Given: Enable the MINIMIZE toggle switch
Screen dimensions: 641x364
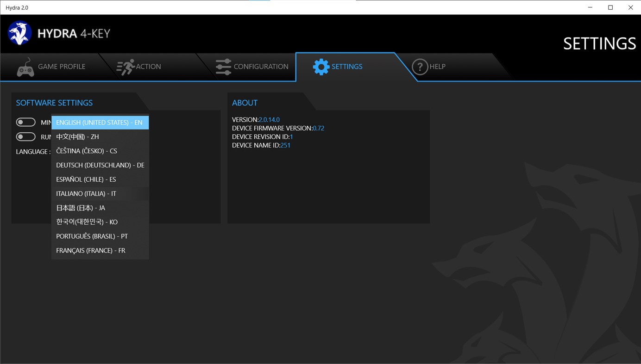Looking at the screenshot, I should [x=25, y=122].
